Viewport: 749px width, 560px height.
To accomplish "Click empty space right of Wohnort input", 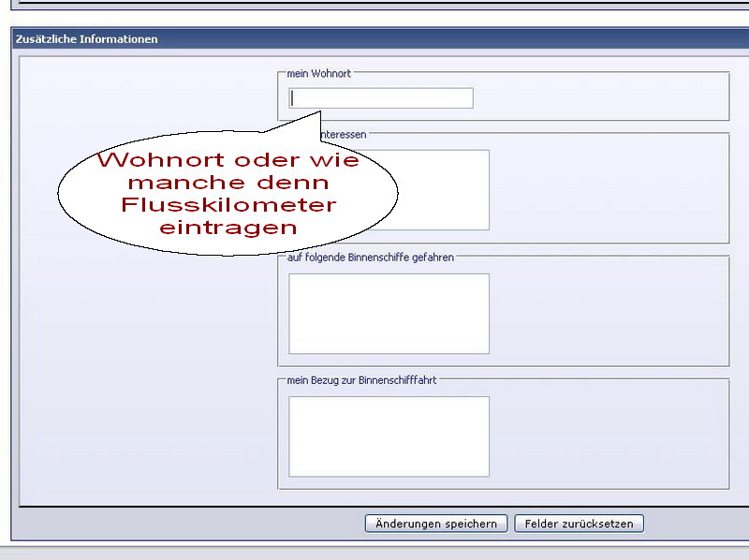I will 599,98.
